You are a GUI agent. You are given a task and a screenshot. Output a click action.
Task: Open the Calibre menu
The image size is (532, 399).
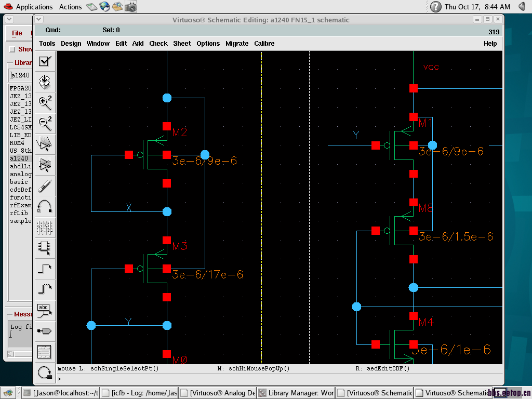(x=264, y=44)
